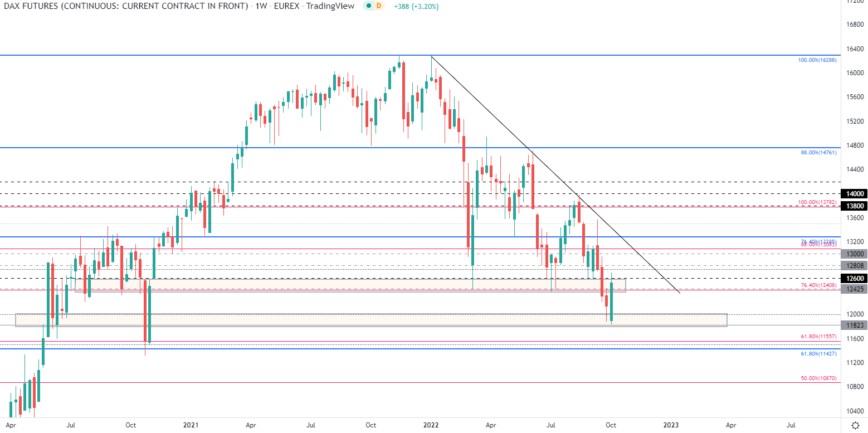The height and width of the screenshot is (433, 868).
Task: Select the 13000 price label on axis
Action: coord(854,254)
